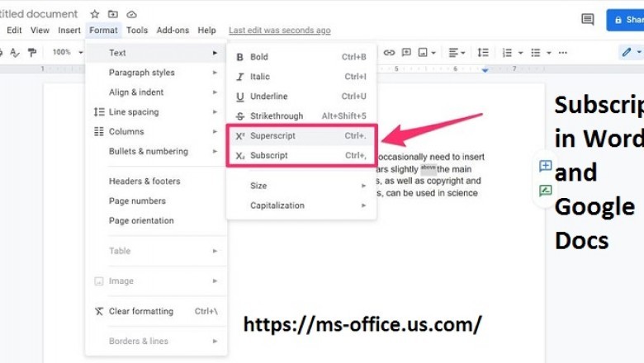Choose Page numbers
Image resolution: width=644 pixels, height=363 pixels.
coord(156,201)
